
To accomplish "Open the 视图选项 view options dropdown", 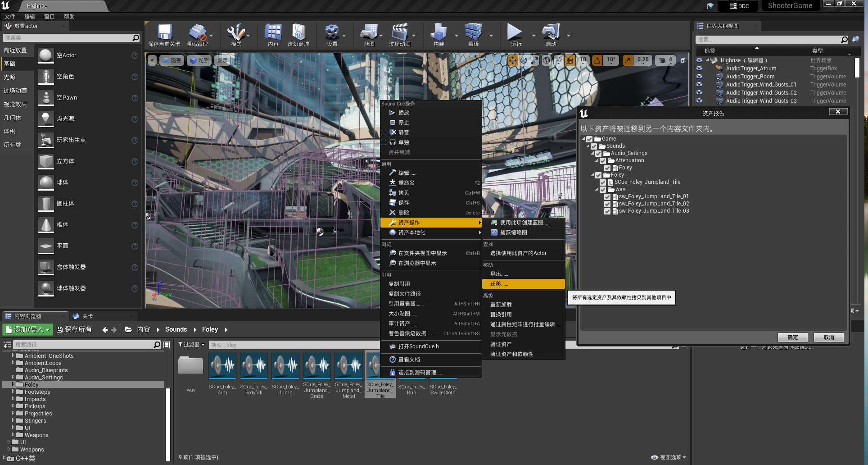I will point(669,457).
